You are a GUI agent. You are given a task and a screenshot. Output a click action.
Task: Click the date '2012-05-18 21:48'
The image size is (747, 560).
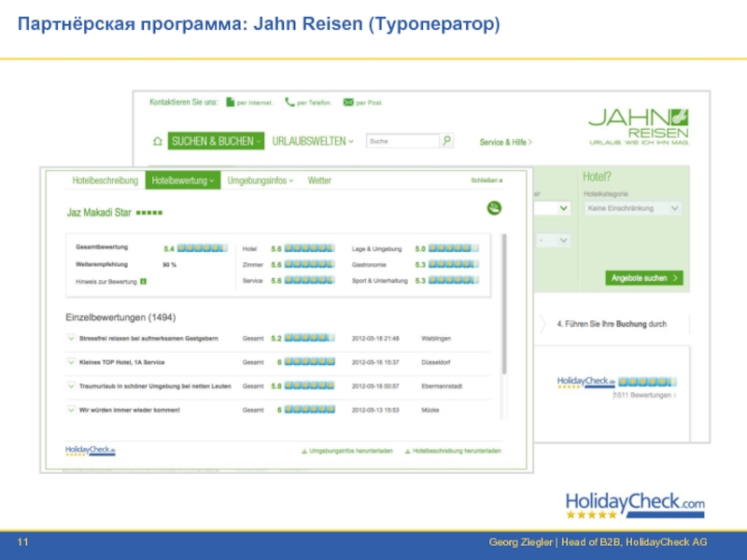tap(375, 339)
